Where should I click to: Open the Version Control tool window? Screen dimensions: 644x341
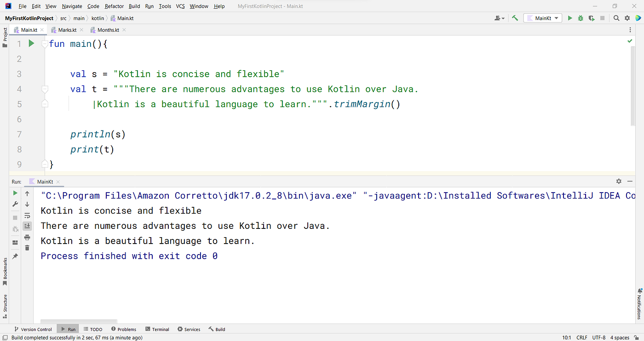click(33, 329)
